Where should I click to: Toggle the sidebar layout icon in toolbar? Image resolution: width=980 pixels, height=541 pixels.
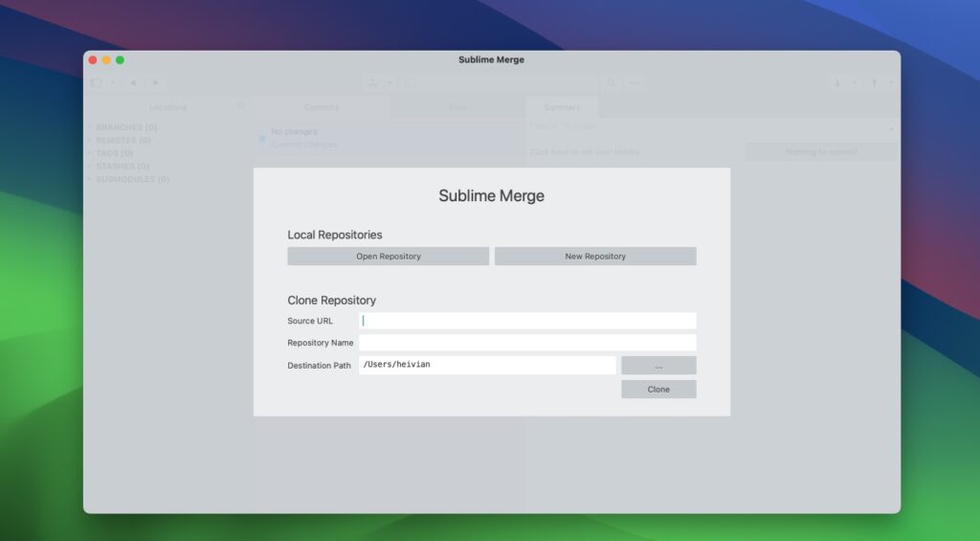(x=97, y=82)
